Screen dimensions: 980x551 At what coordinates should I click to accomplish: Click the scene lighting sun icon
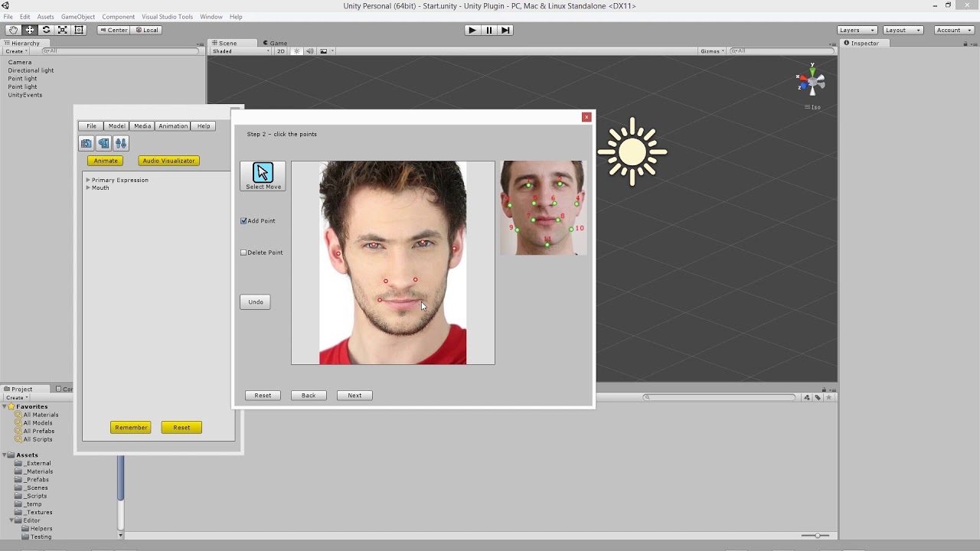point(296,51)
